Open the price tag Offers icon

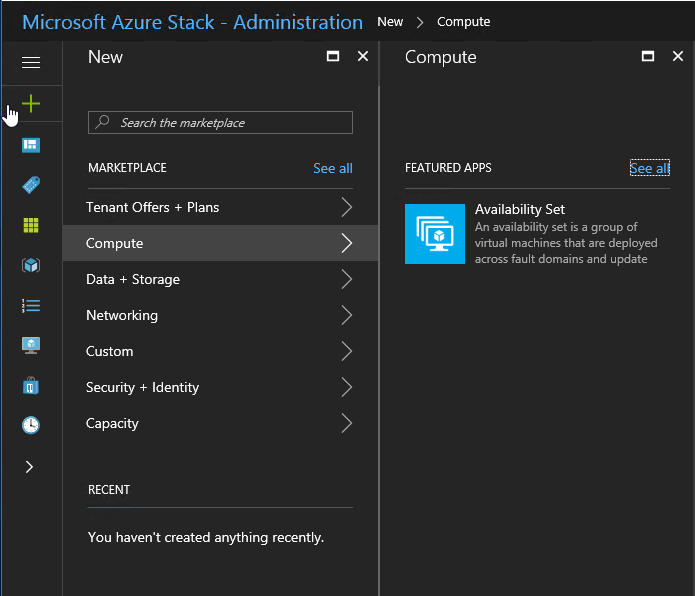[x=31, y=185]
